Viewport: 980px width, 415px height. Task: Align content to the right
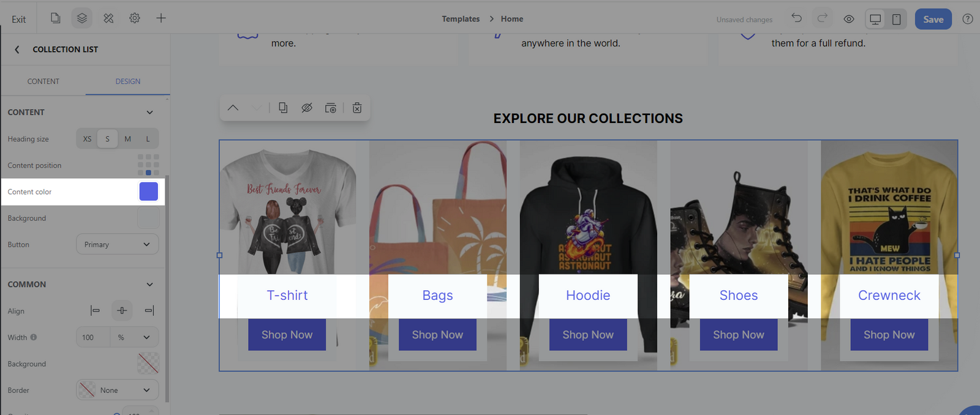[149, 311]
